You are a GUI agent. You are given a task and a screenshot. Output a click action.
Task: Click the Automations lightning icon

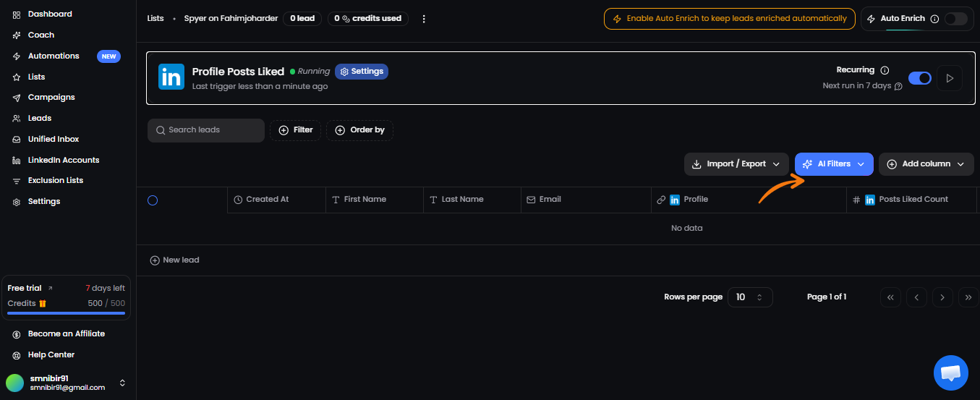tap(17, 56)
